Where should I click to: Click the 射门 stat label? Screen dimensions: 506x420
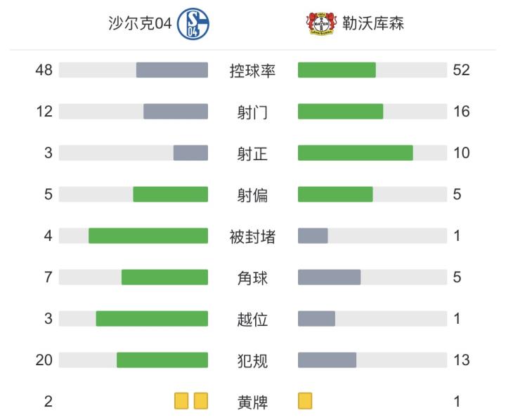pyautogui.click(x=252, y=112)
